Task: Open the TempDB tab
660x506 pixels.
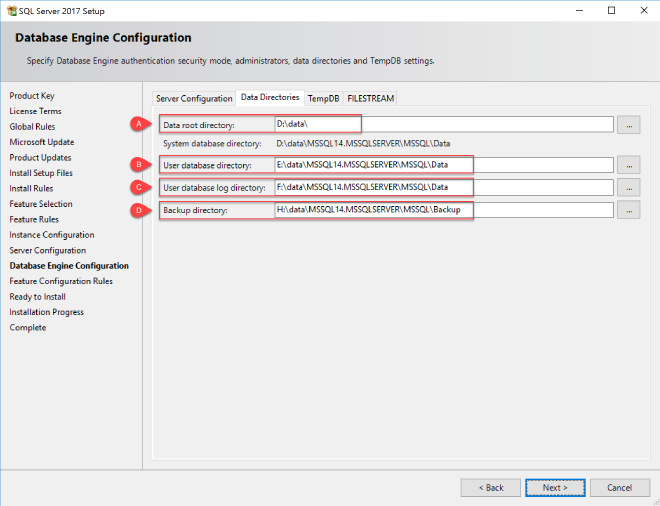Action: 323,99
